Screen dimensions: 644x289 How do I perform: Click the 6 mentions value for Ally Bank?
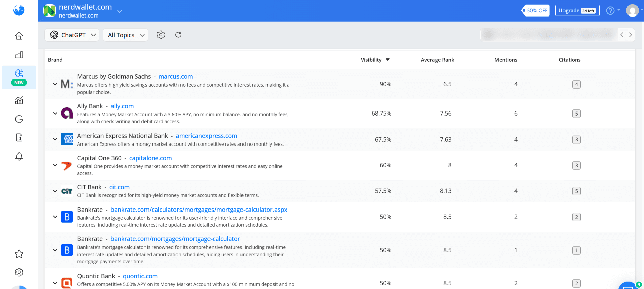516,113
